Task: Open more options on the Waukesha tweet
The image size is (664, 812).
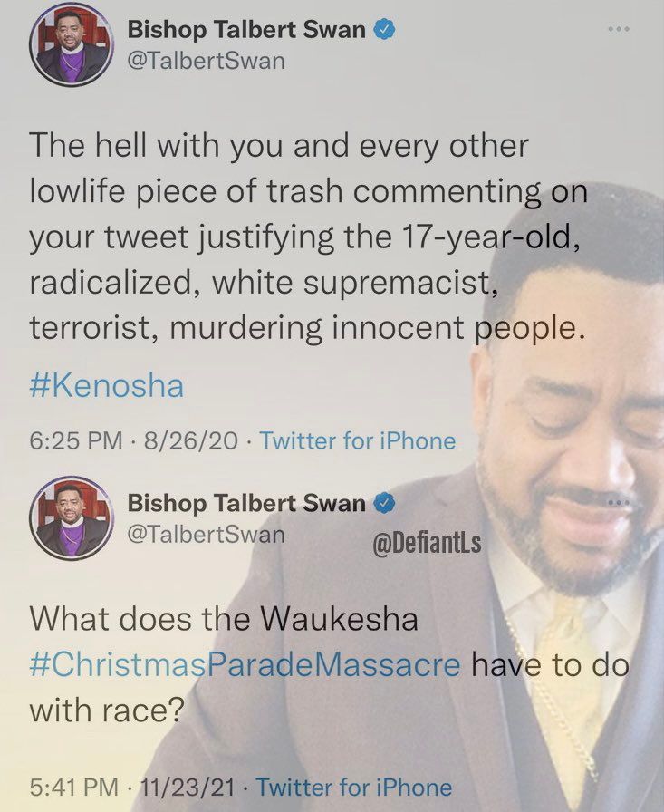Action: click(619, 503)
